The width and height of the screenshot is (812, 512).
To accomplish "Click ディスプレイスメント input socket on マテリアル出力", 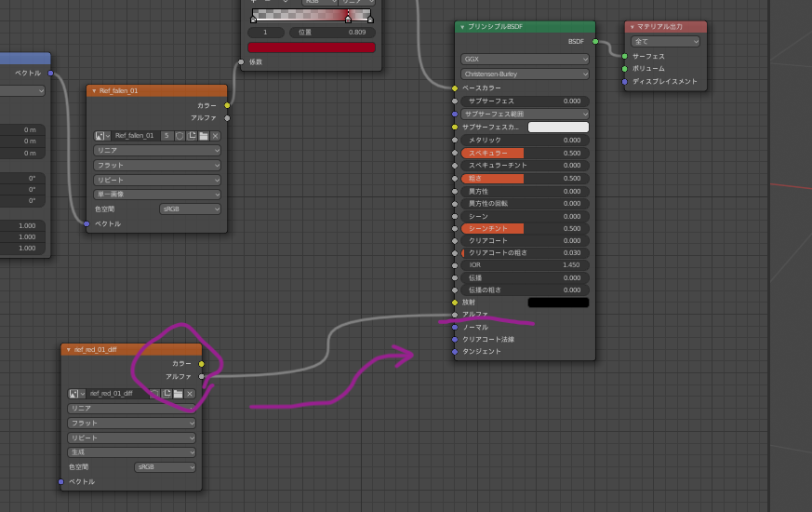I will point(624,81).
